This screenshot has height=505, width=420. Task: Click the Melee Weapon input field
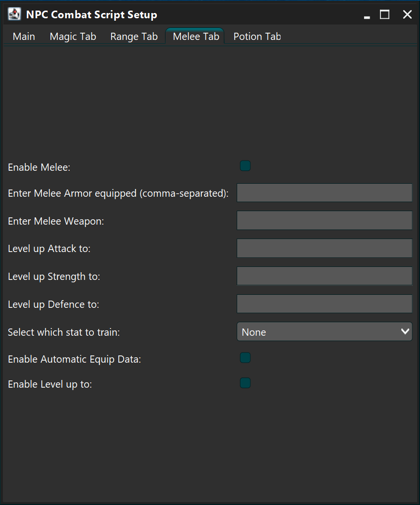click(x=324, y=221)
